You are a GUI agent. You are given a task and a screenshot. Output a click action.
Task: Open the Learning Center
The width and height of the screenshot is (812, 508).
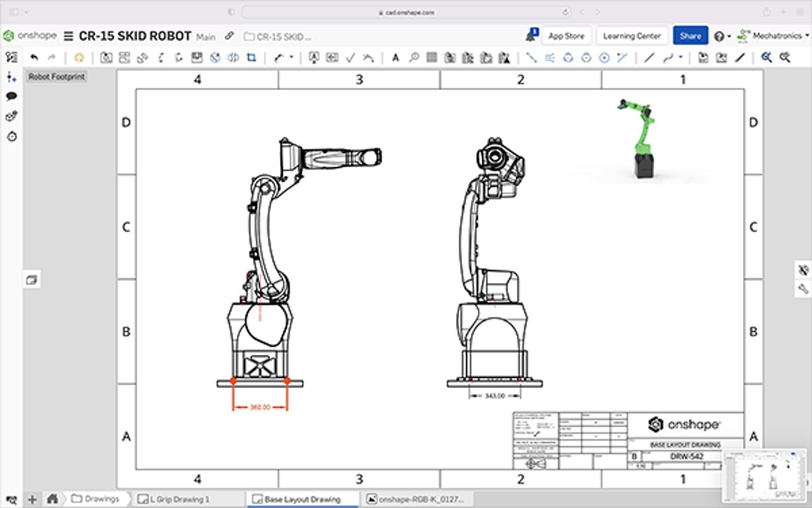pyautogui.click(x=632, y=36)
